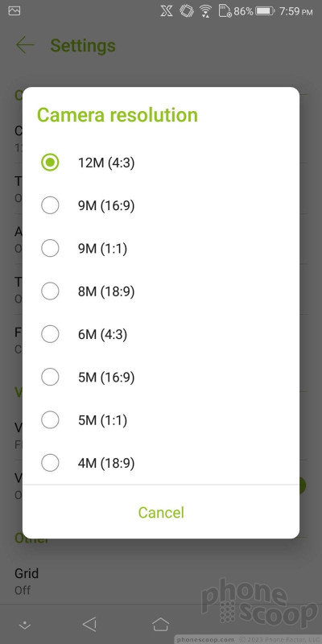Tap the back arrow beside Settings

point(25,45)
